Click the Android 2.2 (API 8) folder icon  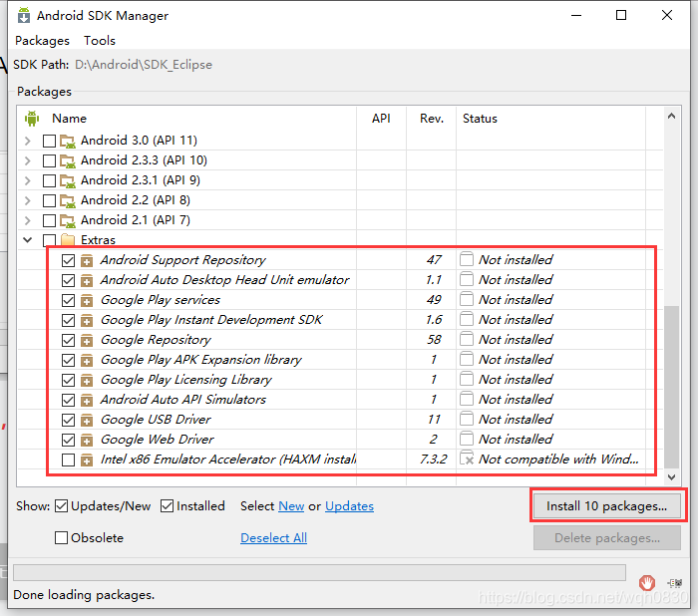67,200
